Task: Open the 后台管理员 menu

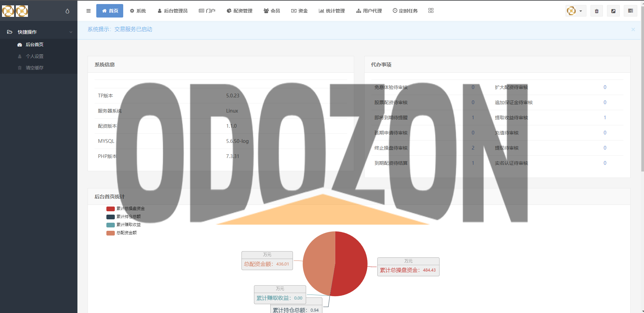Action: [172, 11]
